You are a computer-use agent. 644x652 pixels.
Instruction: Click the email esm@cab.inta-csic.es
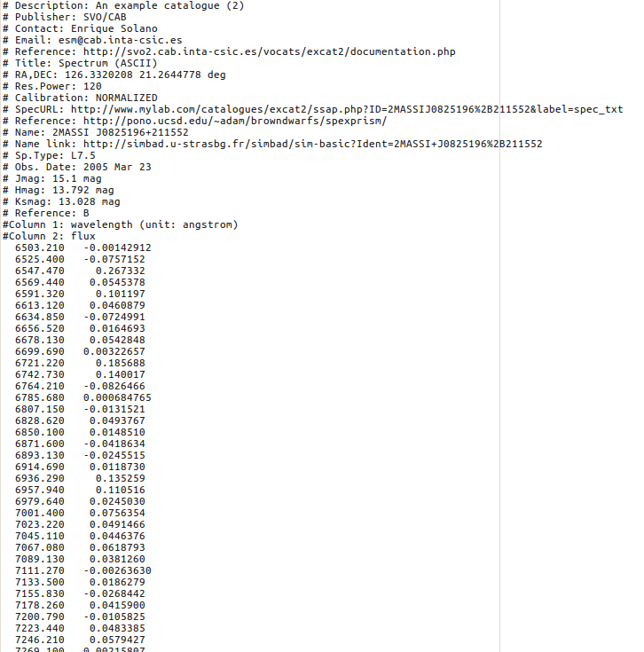[120, 40]
